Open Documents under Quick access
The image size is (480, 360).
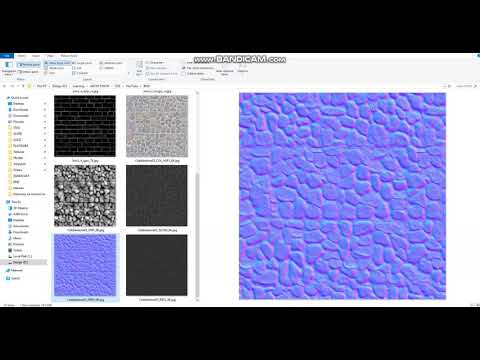[x=21, y=116]
